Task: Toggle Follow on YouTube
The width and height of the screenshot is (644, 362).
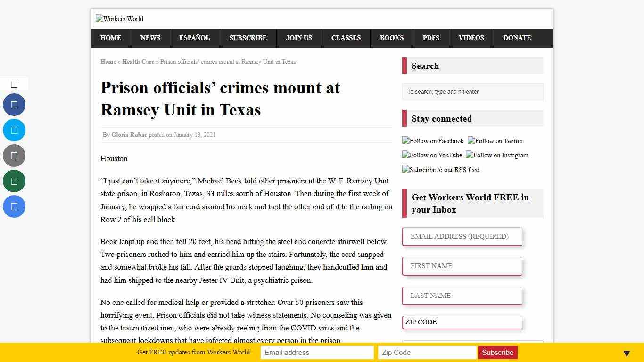Action: [x=432, y=155]
